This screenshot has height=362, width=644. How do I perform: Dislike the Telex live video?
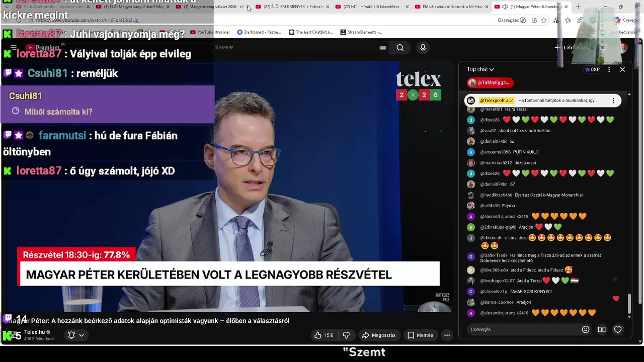[346, 335]
